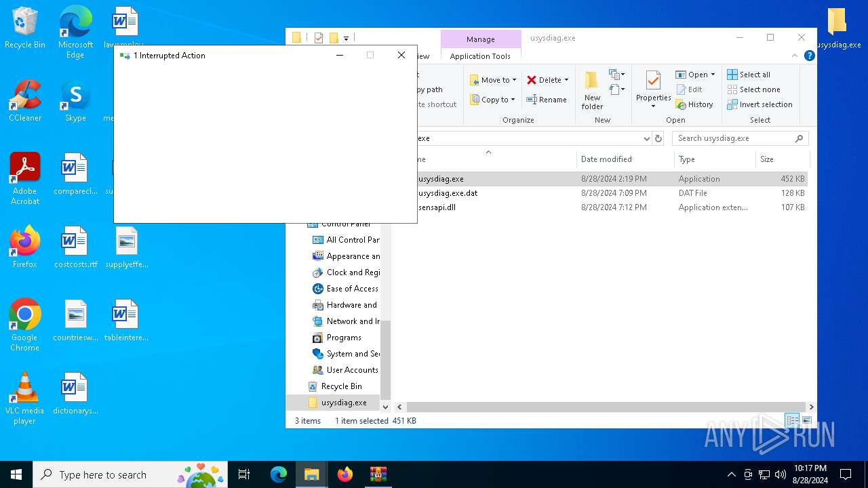Create a New folder from the ribbon

point(592,91)
